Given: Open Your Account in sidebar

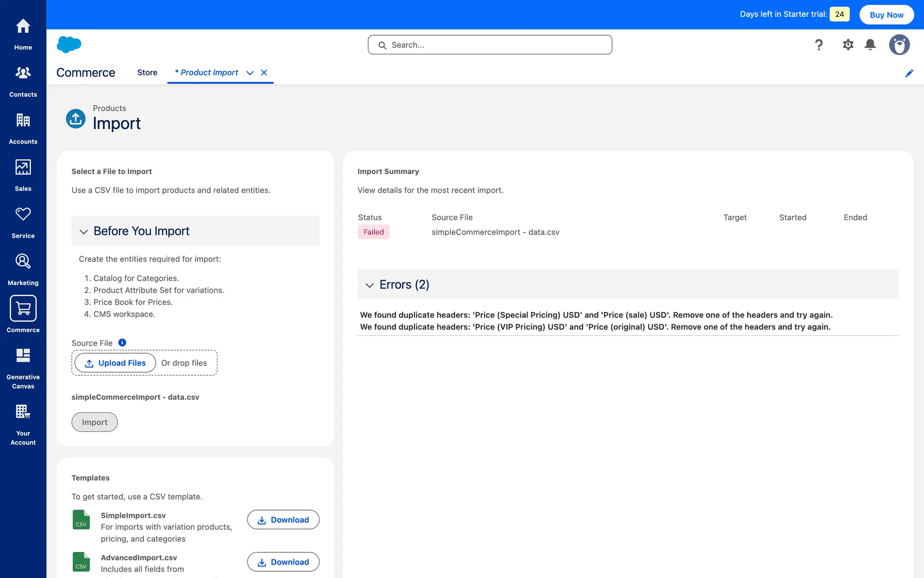Looking at the screenshot, I should click(23, 412).
